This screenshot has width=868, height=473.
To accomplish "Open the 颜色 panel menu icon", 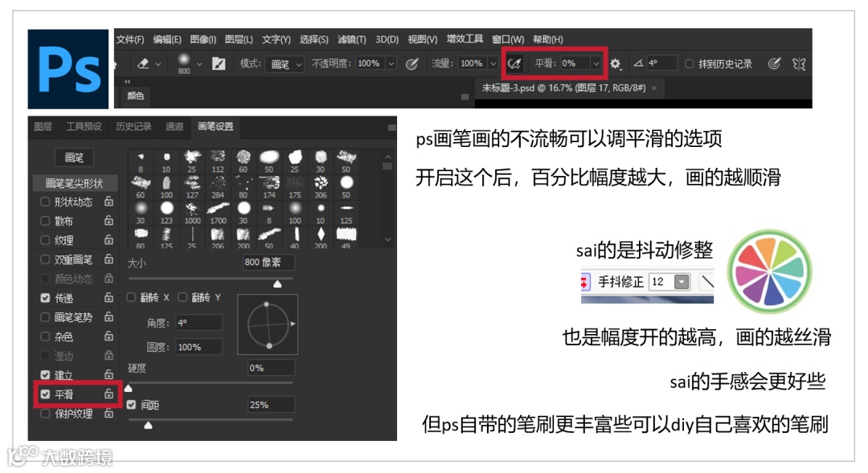I will pyautogui.click(x=465, y=97).
